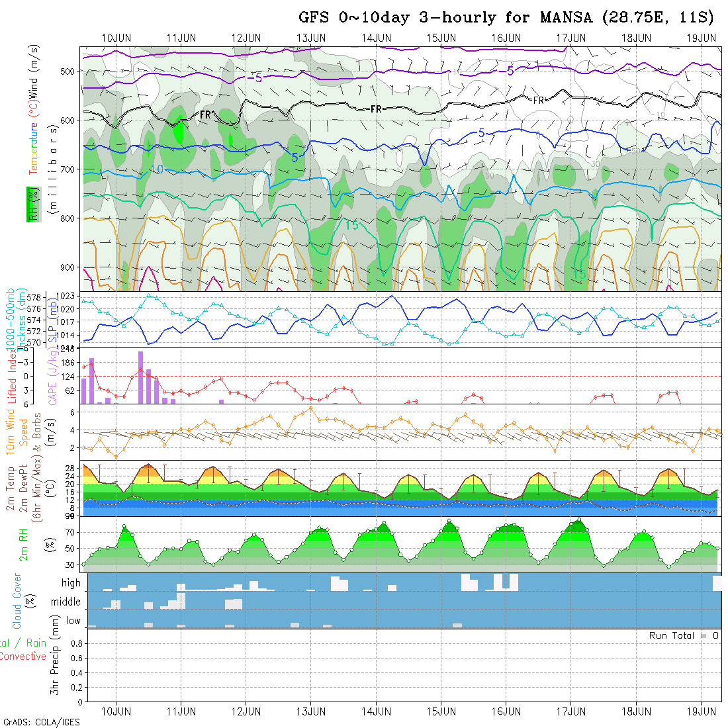This screenshot has width=728, height=728.
Task: Click the 578 thickness axis value
Action: pyautogui.click(x=34, y=298)
